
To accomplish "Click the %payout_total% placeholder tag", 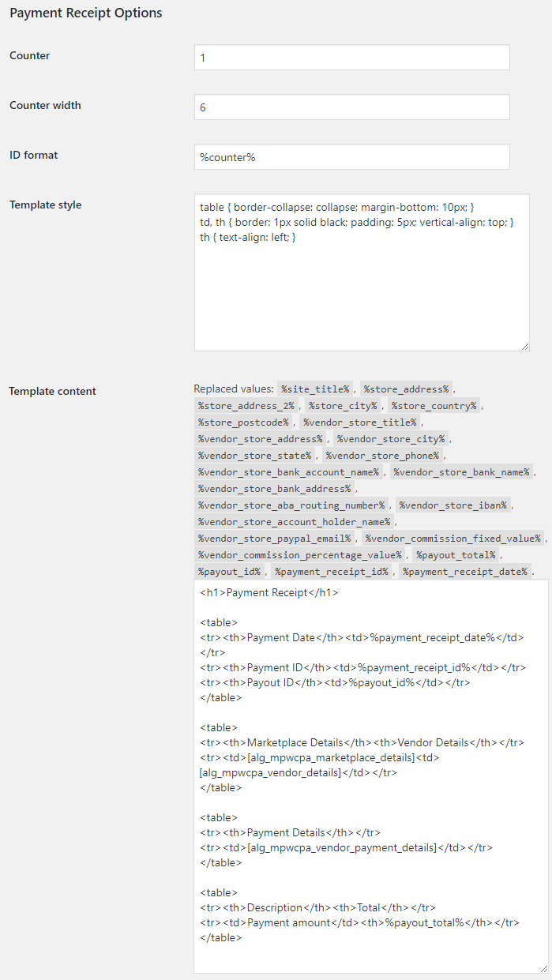I will click(455, 554).
